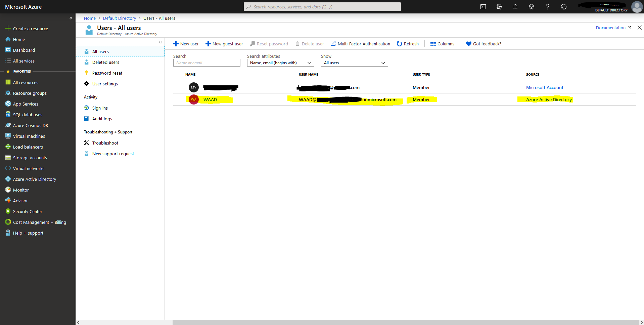The image size is (644, 325).
Task: Open account avatar menu
Action: tap(637, 7)
